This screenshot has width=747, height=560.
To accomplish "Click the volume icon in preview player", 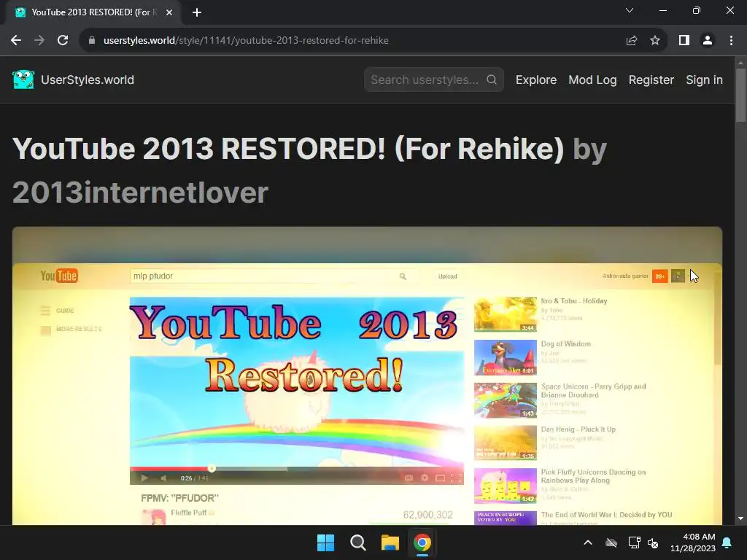I will coord(164,478).
